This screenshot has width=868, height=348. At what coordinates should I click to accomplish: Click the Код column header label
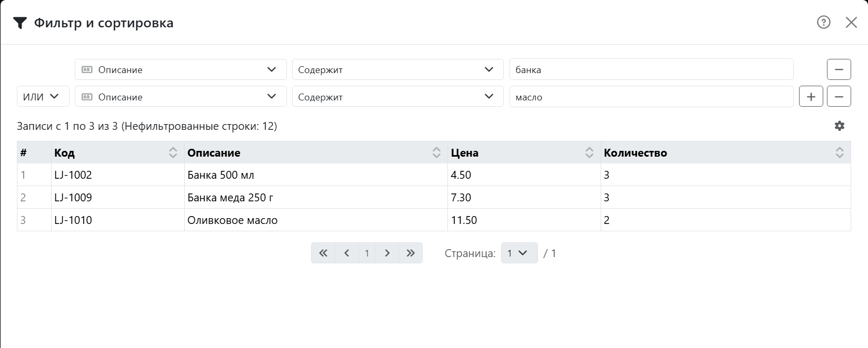(x=64, y=152)
